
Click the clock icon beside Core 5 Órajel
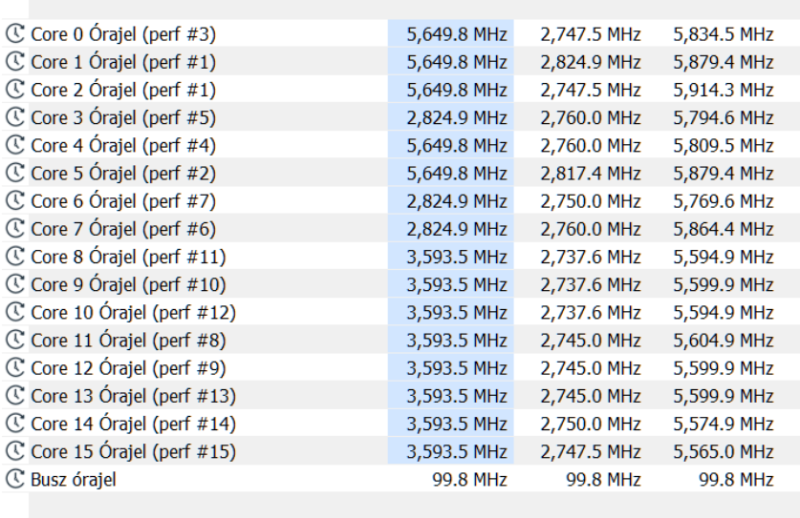click(15, 173)
